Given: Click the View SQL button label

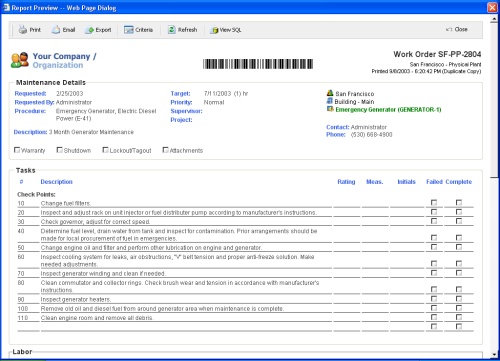Looking at the screenshot, I should (230, 30).
